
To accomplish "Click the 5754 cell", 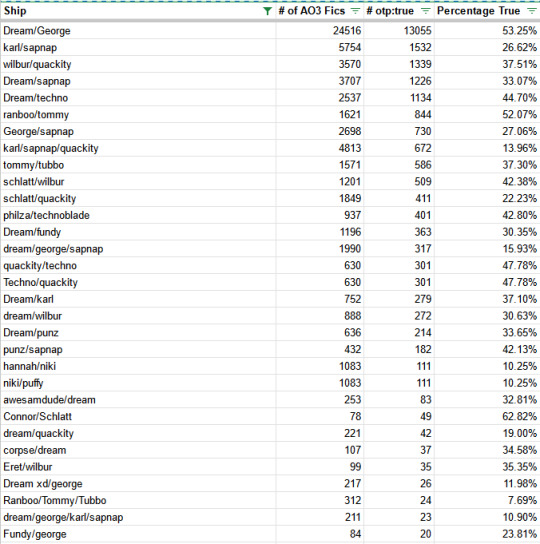I will (x=320, y=48).
